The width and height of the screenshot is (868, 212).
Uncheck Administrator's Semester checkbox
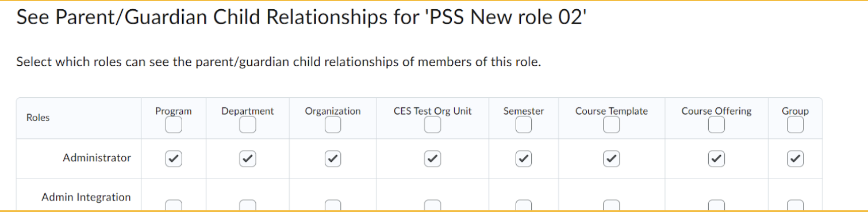524,158
